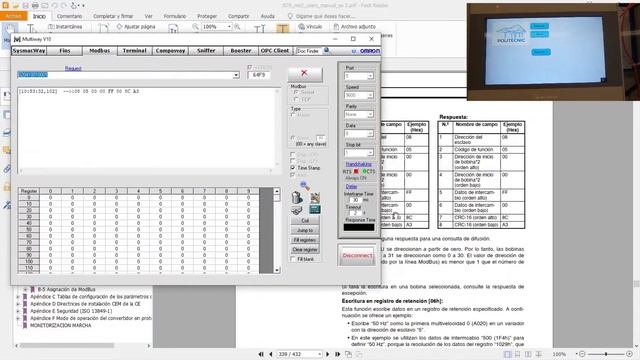Screen dimensions: 640x360
Task: Click the Foxit zoom slider in status bar
Action: pyautogui.click(x=606, y=354)
